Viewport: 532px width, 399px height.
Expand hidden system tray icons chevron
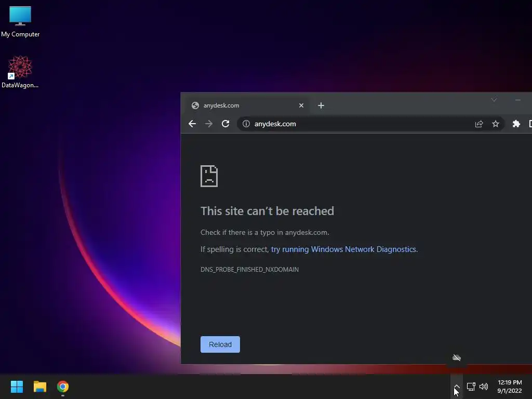point(457,387)
